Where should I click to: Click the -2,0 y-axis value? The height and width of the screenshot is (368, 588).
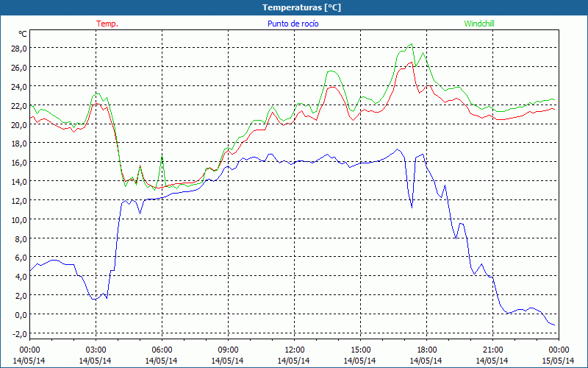pyautogui.click(x=20, y=334)
